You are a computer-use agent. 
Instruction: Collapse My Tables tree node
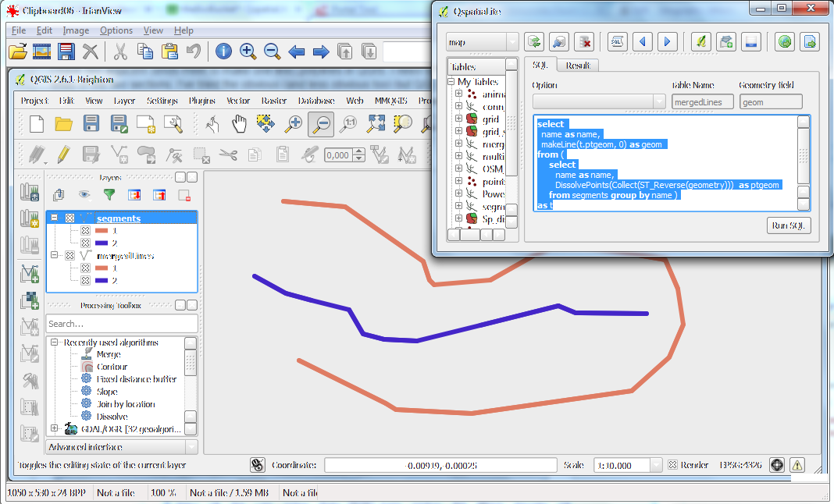pos(451,81)
